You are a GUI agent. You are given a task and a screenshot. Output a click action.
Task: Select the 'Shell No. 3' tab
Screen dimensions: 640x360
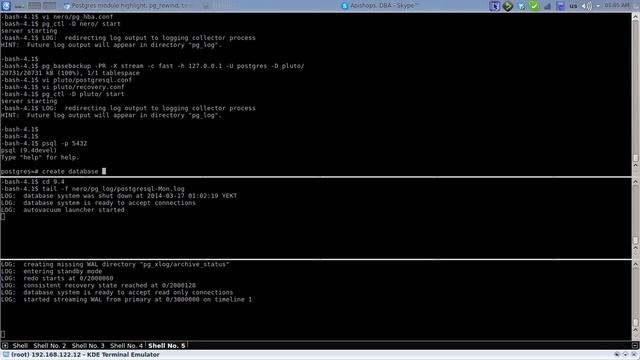(x=88, y=346)
